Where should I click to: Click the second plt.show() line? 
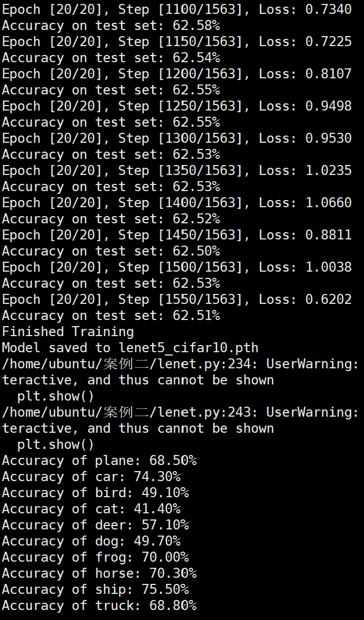click(55, 445)
